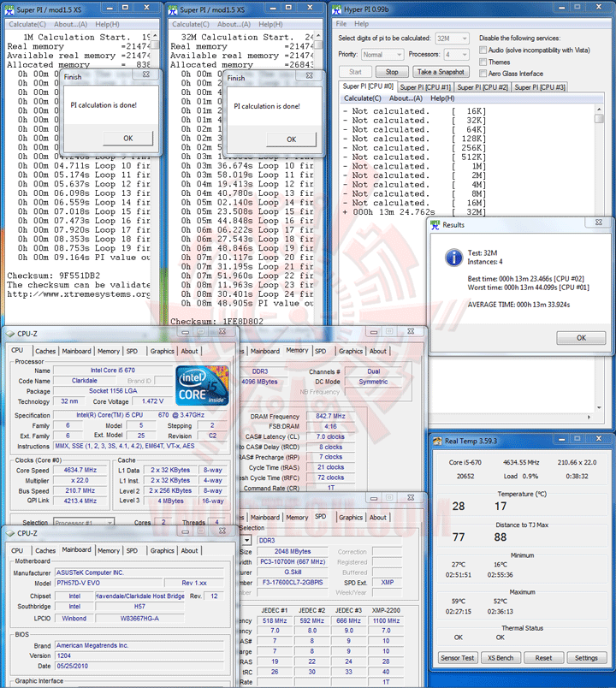Click Reset in Real Temp
Image resolution: width=616 pixels, height=688 pixels.
[x=543, y=658]
